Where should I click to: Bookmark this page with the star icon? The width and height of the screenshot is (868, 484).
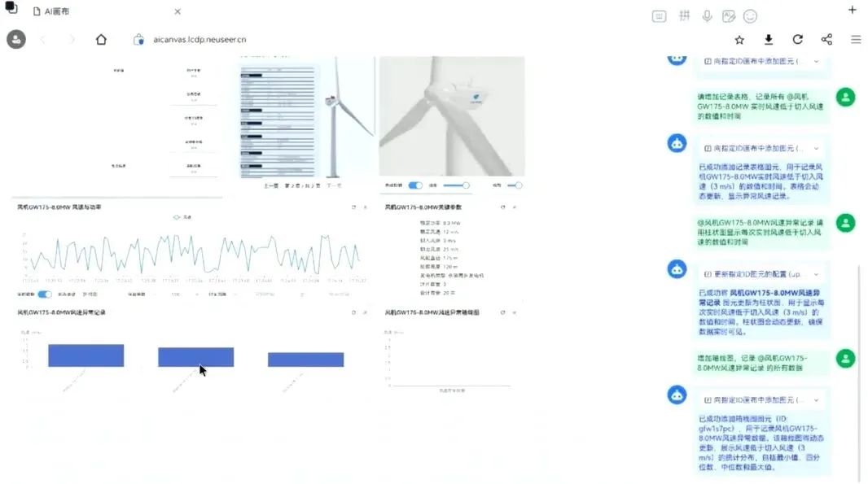[739, 39]
